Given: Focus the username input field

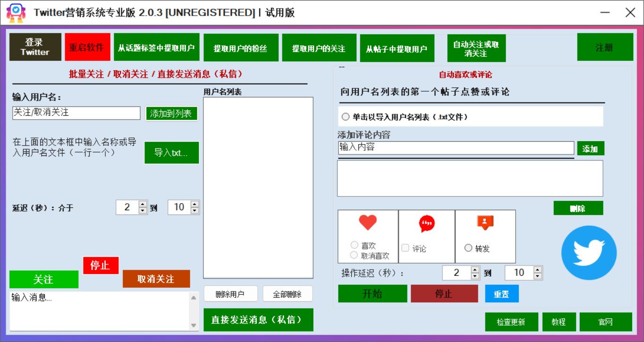Looking at the screenshot, I should [76, 113].
